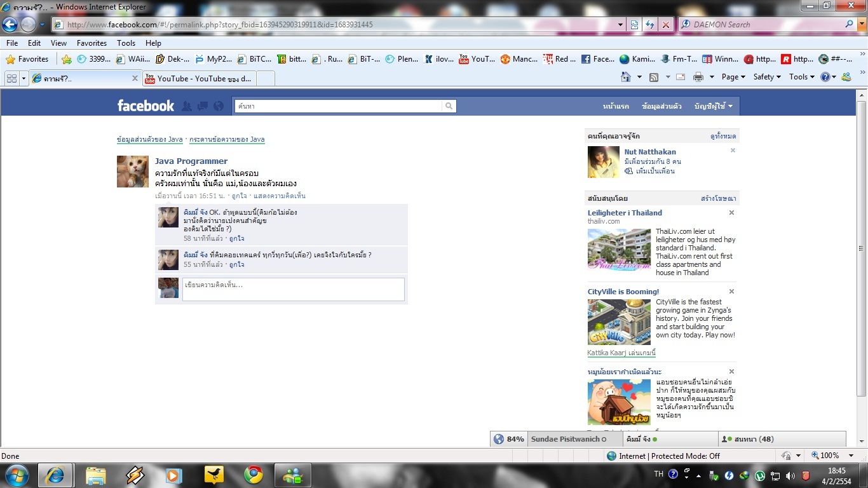Refresh the page with the Refresh icon
The image size is (868, 488).
(650, 25)
